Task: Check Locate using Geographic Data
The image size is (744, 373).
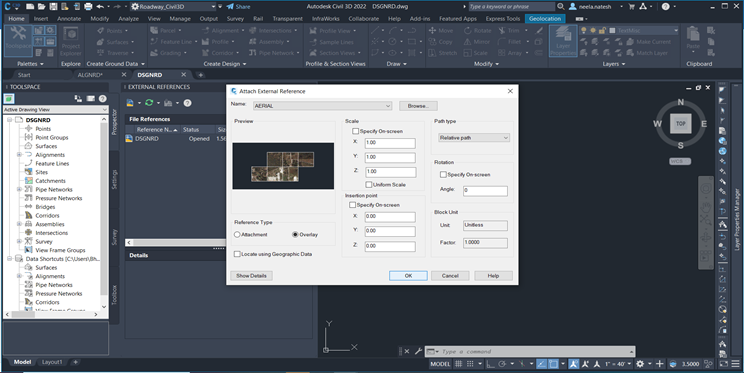Action: [x=237, y=254]
